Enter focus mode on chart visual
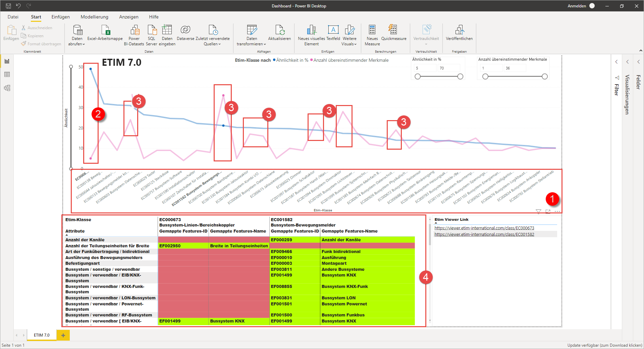 click(548, 211)
